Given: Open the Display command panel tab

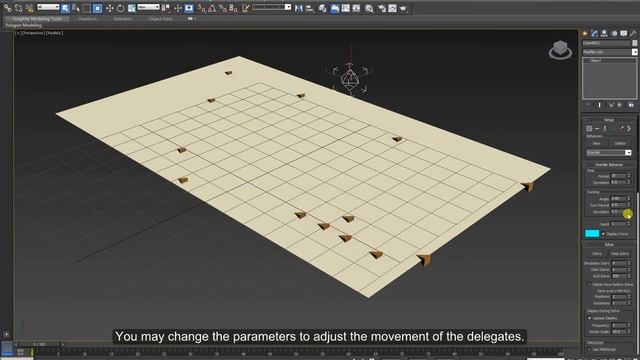Looking at the screenshot, I should coord(624,33).
